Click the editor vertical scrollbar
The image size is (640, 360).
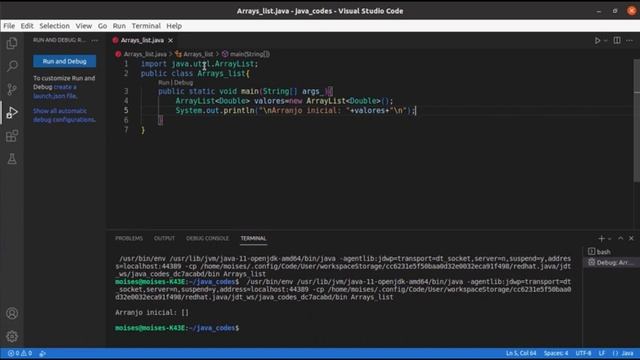pos(637,120)
